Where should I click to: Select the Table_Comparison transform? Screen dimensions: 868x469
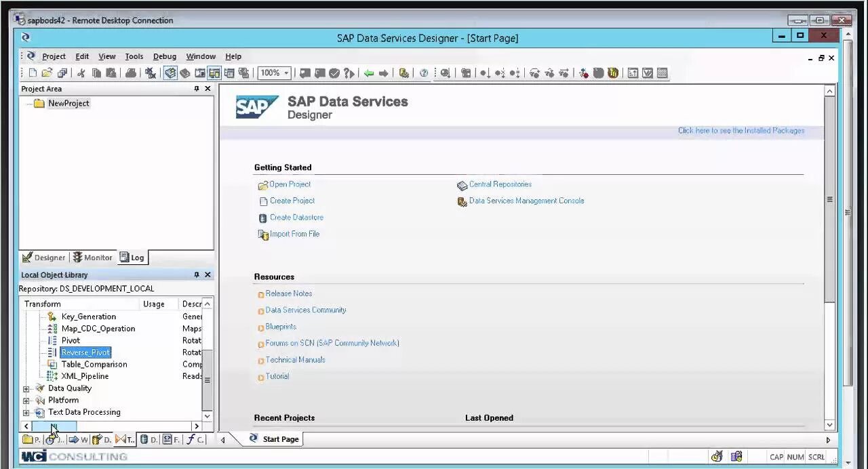pyautogui.click(x=94, y=364)
